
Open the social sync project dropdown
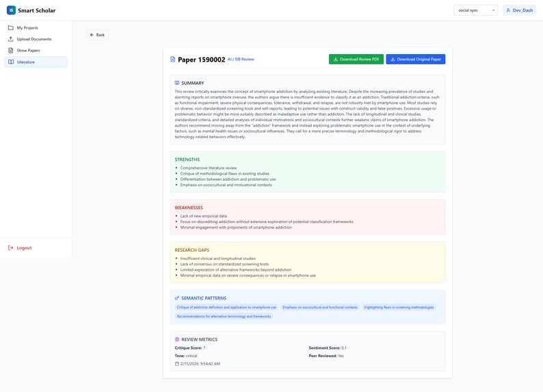[x=475, y=10]
